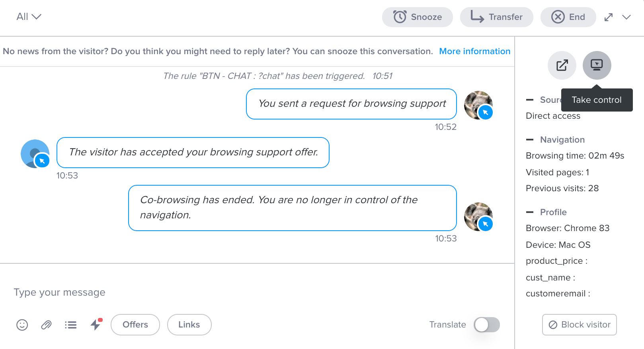Viewport: 644px width, 349px height.
Task: Collapse the Navigation section
Action: click(530, 140)
